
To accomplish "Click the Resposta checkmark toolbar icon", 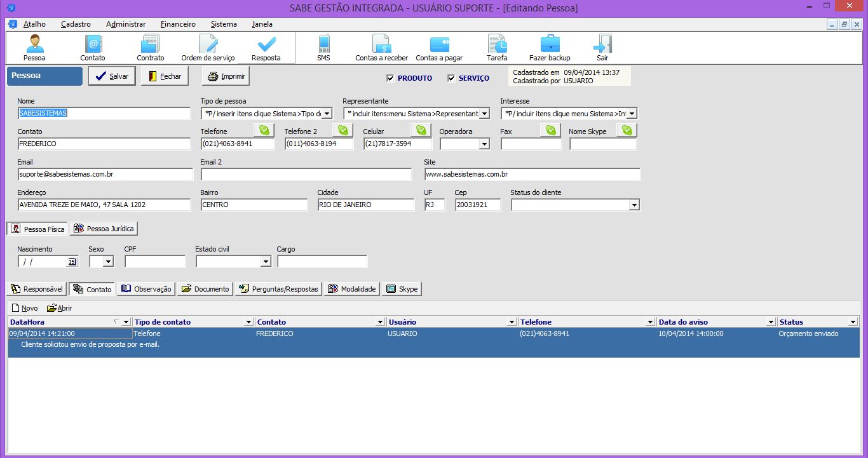I will (266, 48).
